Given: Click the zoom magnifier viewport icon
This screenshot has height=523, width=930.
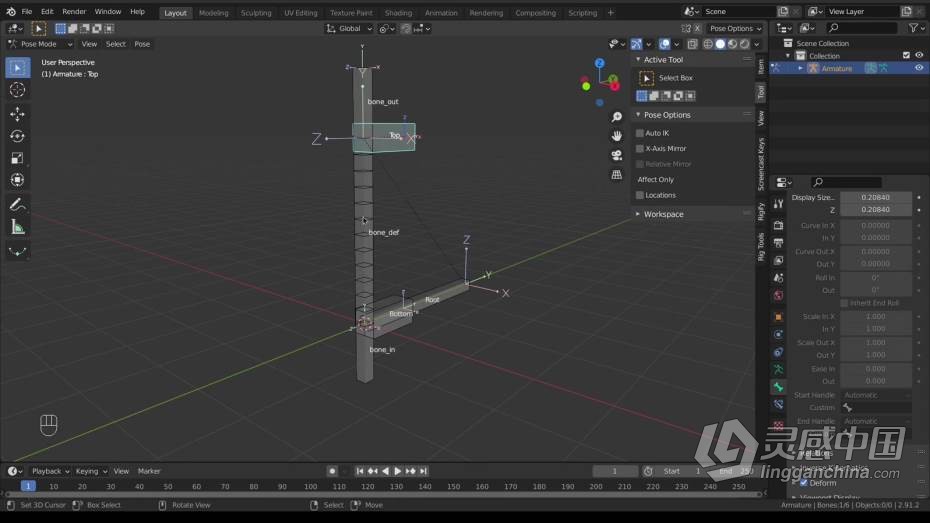Looking at the screenshot, I should click(x=617, y=117).
